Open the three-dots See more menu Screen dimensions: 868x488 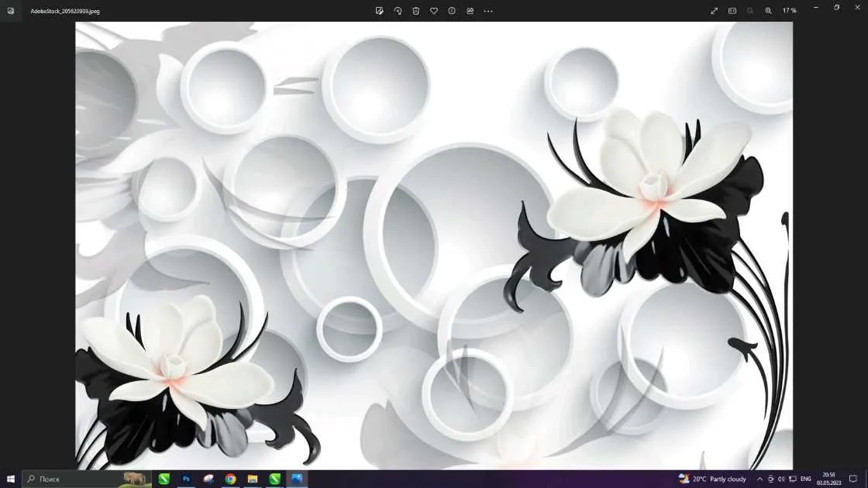[x=488, y=11]
